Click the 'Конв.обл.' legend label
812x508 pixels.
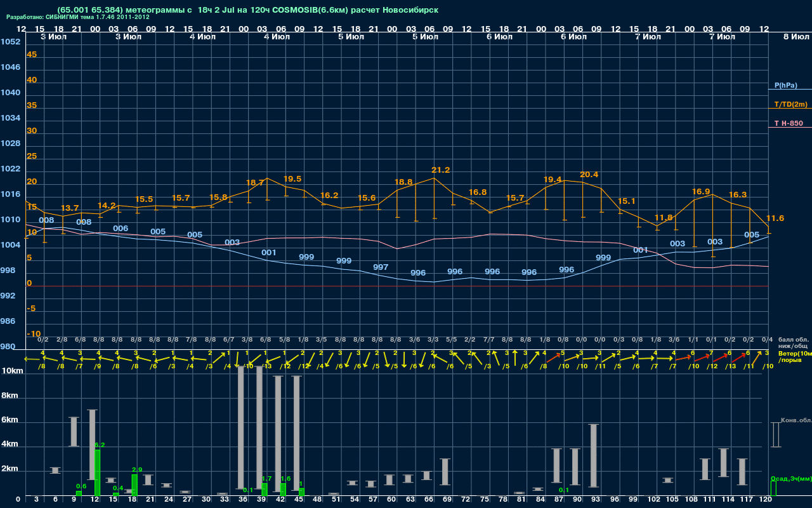796,420
